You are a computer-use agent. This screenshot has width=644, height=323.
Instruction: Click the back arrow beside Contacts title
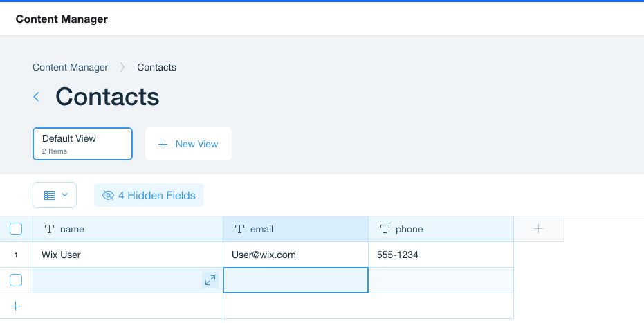[x=36, y=97]
